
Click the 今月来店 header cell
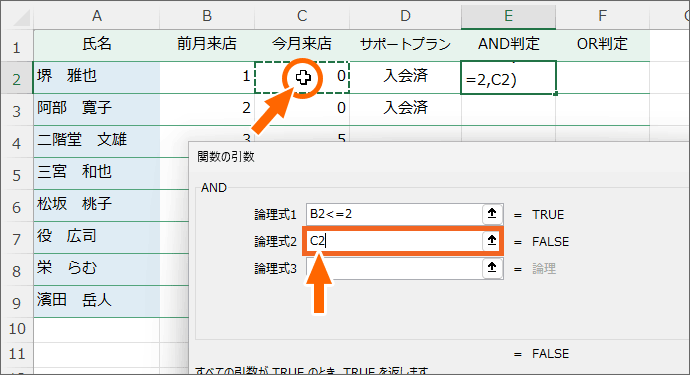(302, 44)
